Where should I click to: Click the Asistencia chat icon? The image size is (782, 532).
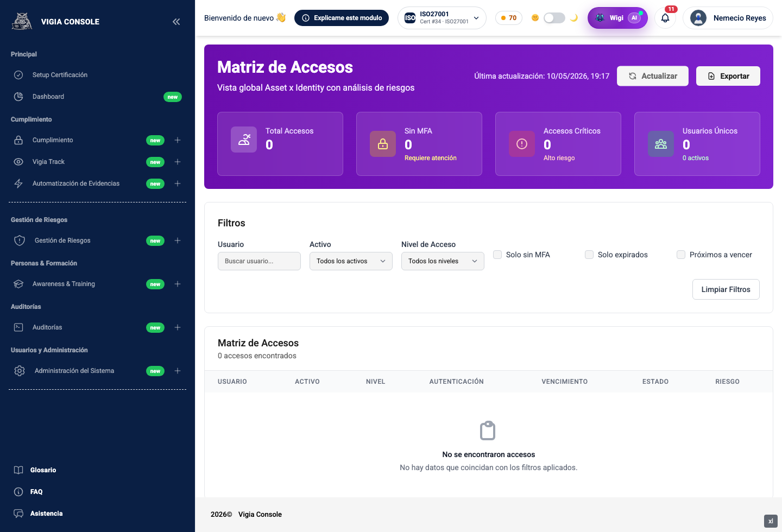18,514
